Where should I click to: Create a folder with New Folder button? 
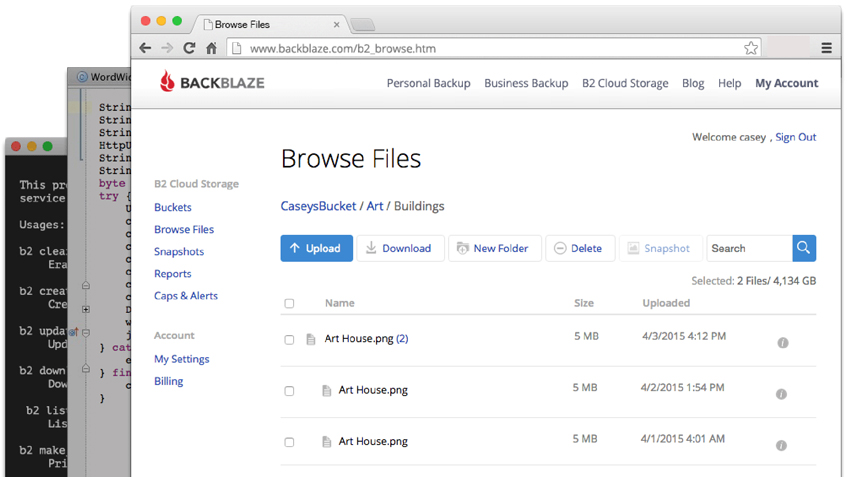pyautogui.click(x=494, y=248)
